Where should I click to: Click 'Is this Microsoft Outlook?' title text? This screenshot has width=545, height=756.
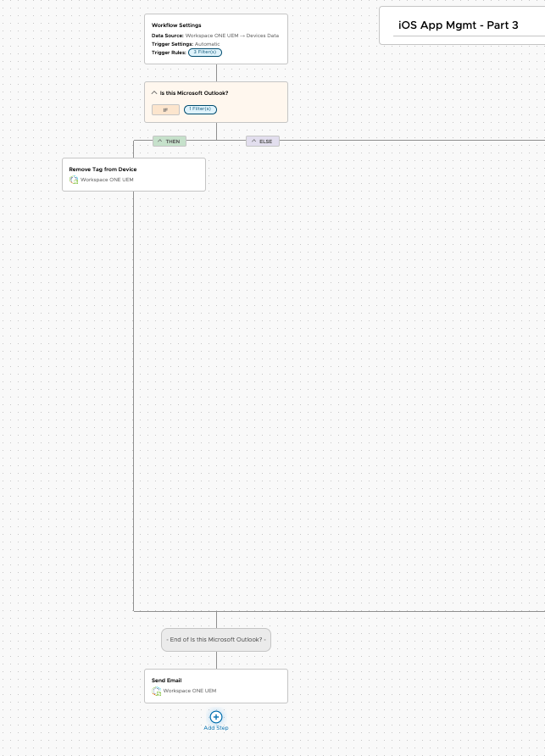pyautogui.click(x=194, y=93)
